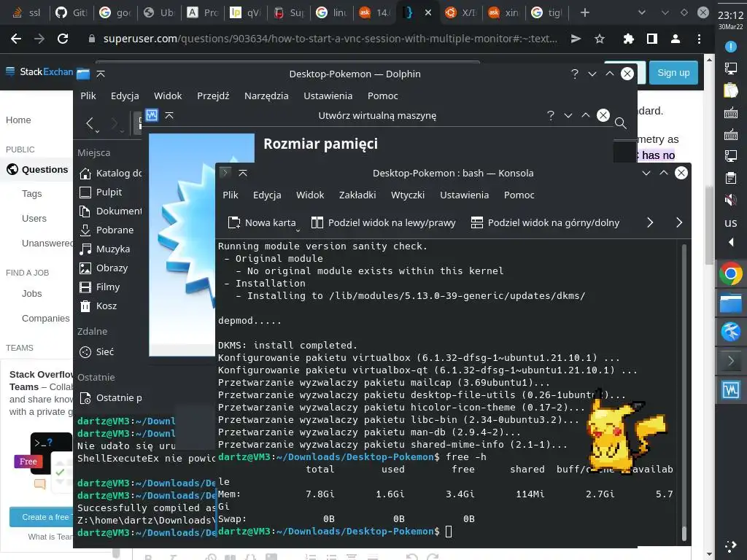Click the site lock icon in address bar
The image size is (747, 560).
click(x=91, y=39)
